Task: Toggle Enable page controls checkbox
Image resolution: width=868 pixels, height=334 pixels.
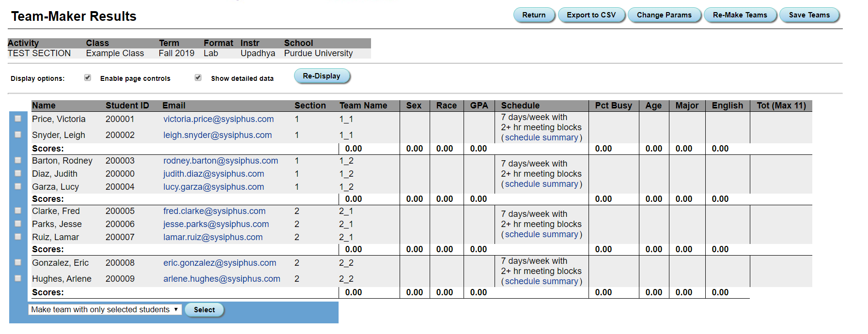Action: pos(88,77)
